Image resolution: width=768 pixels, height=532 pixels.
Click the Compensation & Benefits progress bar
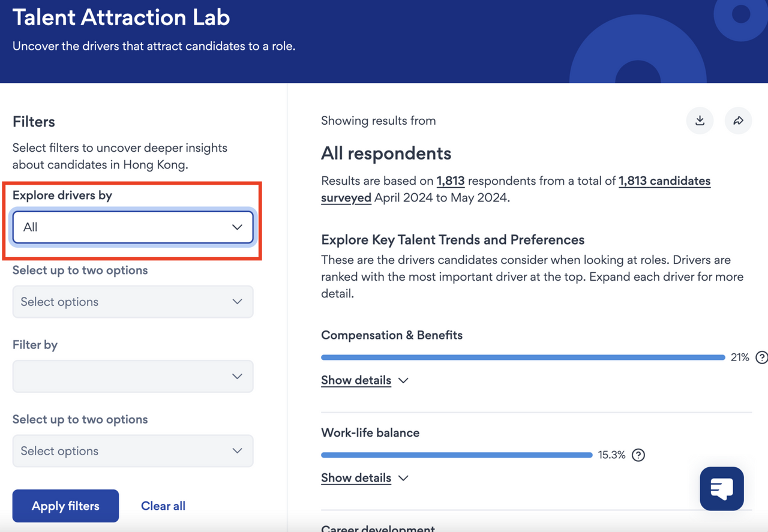(x=523, y=357)
